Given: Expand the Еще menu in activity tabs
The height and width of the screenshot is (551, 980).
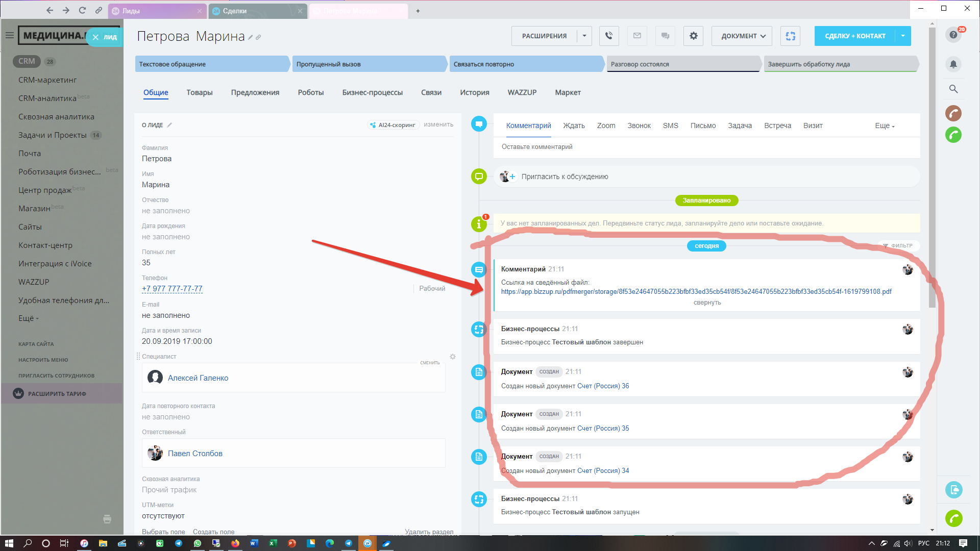Looking at the screenshot, I should point(884,126).
